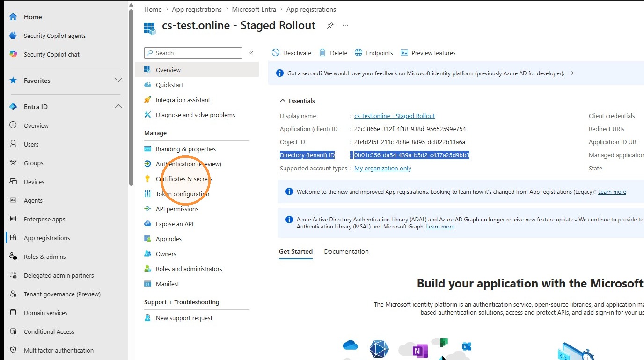The image size is (644, 360).
Task: Focus the Search box in the app menu
Action: point(193,53)
